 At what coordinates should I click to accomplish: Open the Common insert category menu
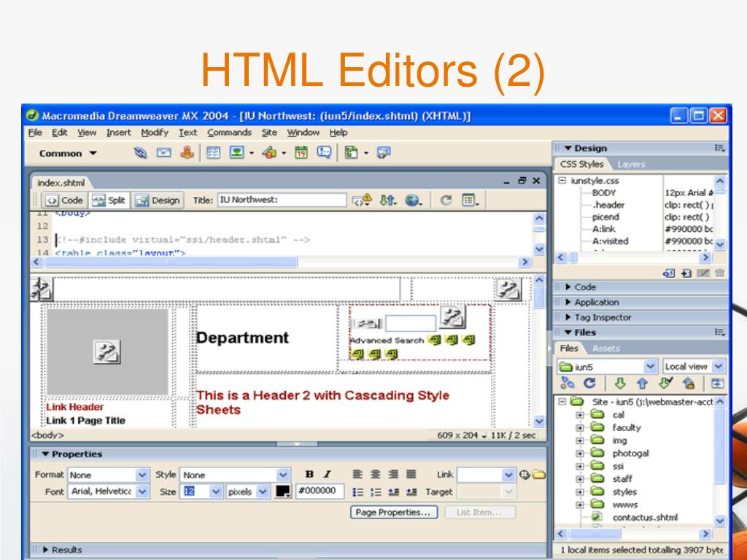pos(68,153)
